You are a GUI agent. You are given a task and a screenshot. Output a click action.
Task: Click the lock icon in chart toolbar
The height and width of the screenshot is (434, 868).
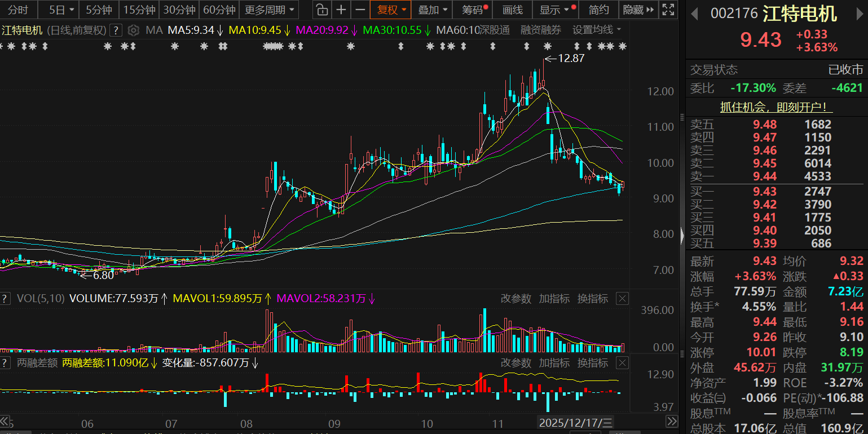(x=321, y=10)
